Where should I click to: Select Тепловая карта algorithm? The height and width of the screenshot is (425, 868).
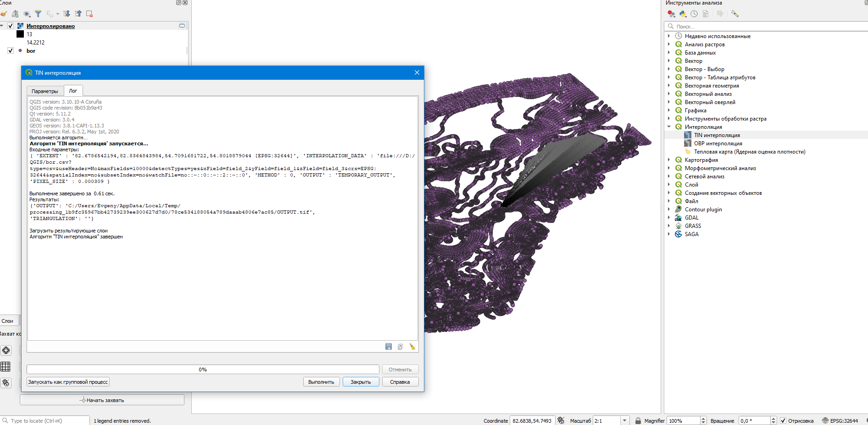750,152
